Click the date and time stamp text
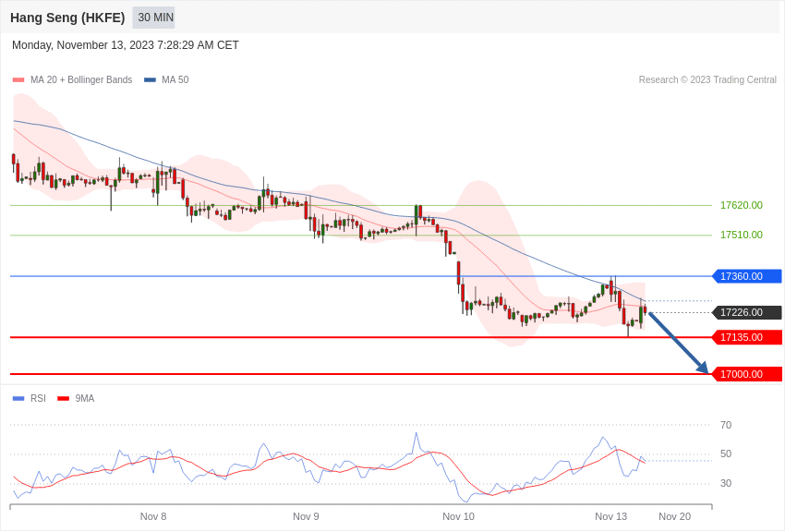This screenshot has height=532, width=785. coord(126,45)
